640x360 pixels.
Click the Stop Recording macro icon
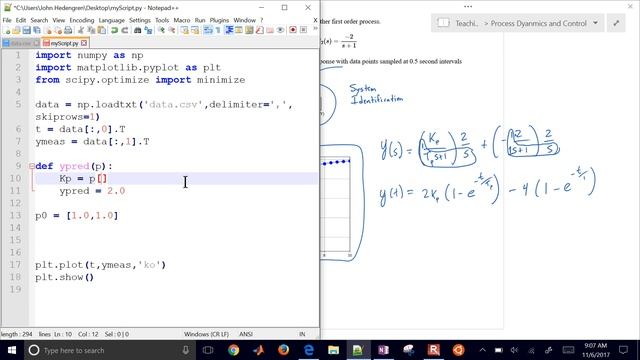pos(303,30)
